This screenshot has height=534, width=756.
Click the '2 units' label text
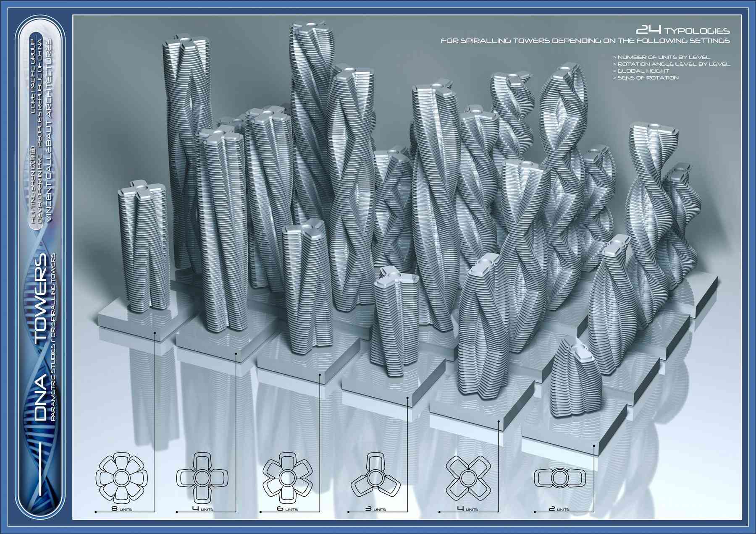point(559,509)
